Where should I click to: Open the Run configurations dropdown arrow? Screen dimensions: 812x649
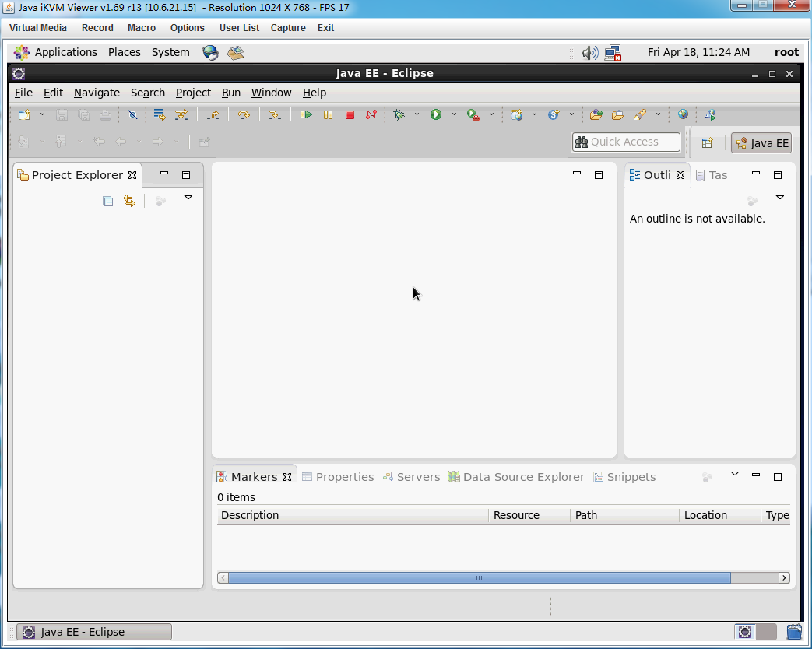click(x=454, y=114)
